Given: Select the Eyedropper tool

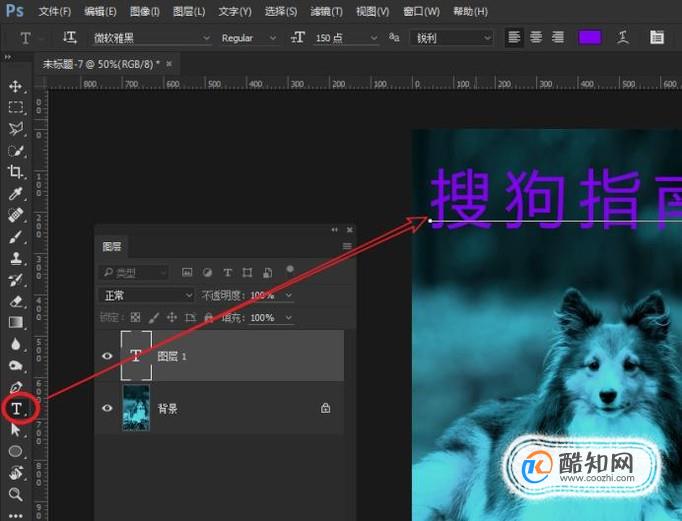Looking at the screenshot, I should coord(16,193).
